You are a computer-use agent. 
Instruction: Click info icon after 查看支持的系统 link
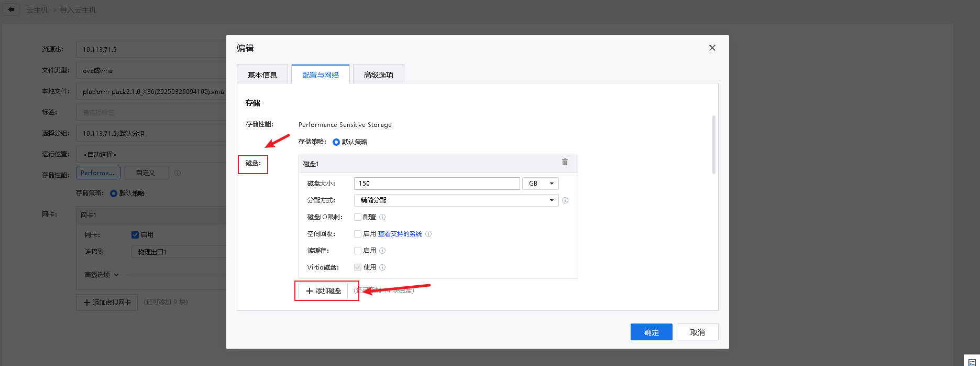coord(428,234)
